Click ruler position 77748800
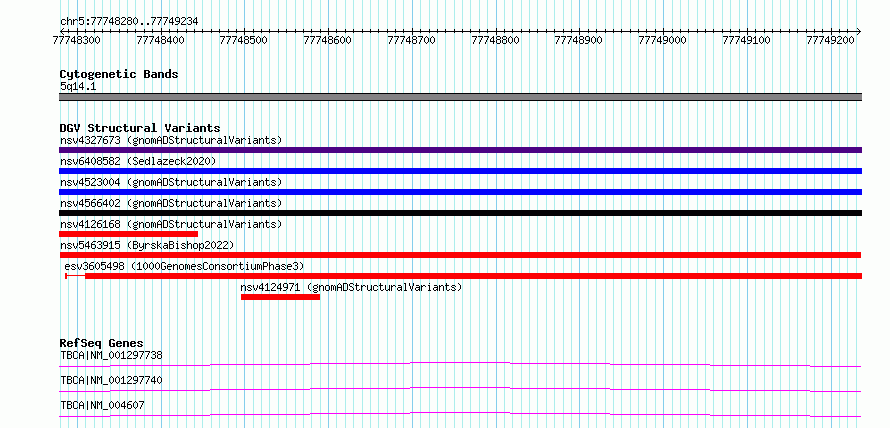This screenshot has width=890, height=428. coord(496,40)
